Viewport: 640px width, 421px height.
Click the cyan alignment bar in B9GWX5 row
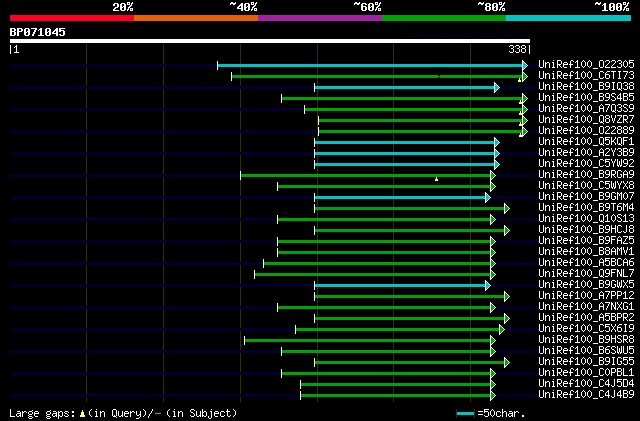400,285
